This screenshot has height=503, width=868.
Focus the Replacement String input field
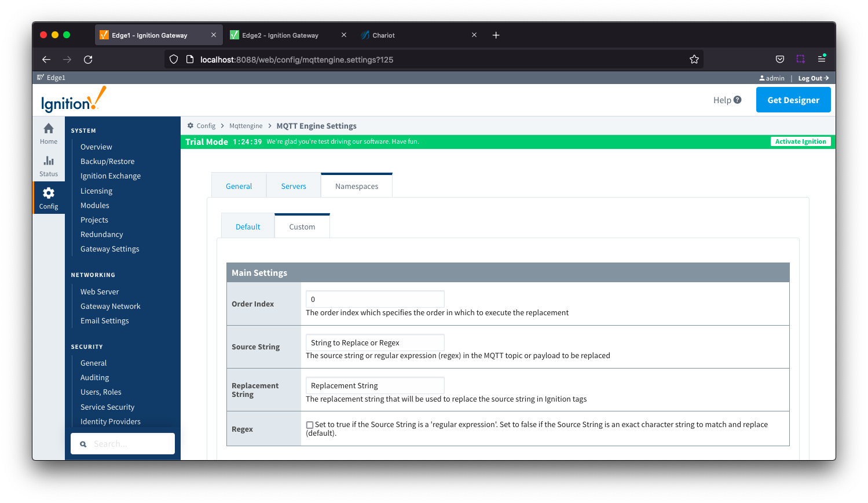click(375, 385)
